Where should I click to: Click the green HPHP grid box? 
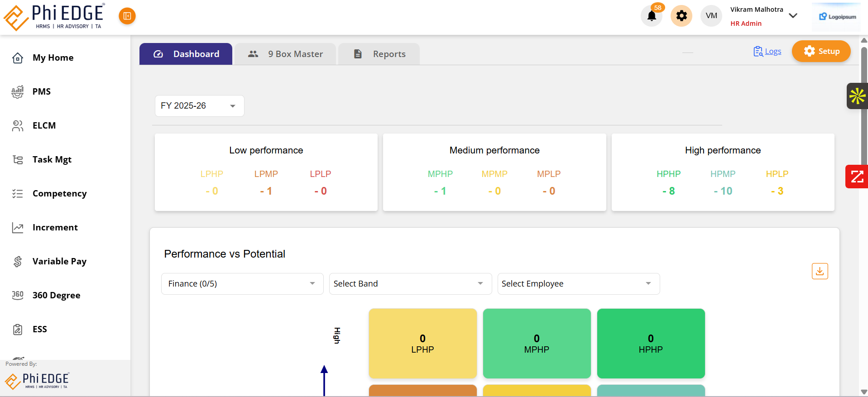click(x=651, y=344)
